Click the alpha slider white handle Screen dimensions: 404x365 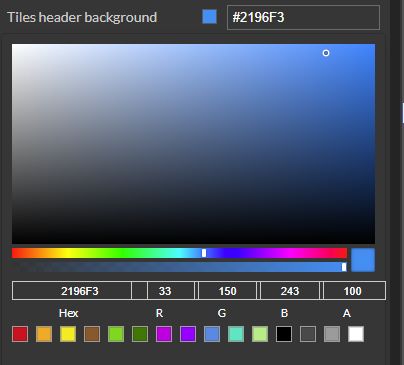344,267
